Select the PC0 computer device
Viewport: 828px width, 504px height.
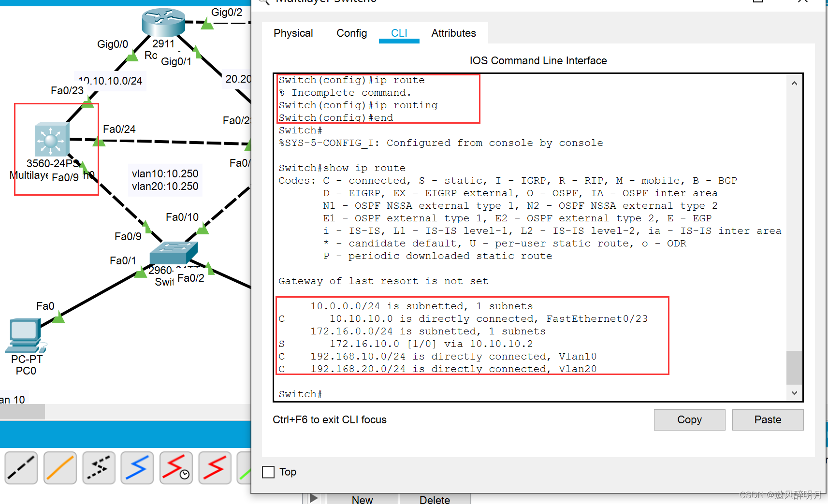coord(26,335)
